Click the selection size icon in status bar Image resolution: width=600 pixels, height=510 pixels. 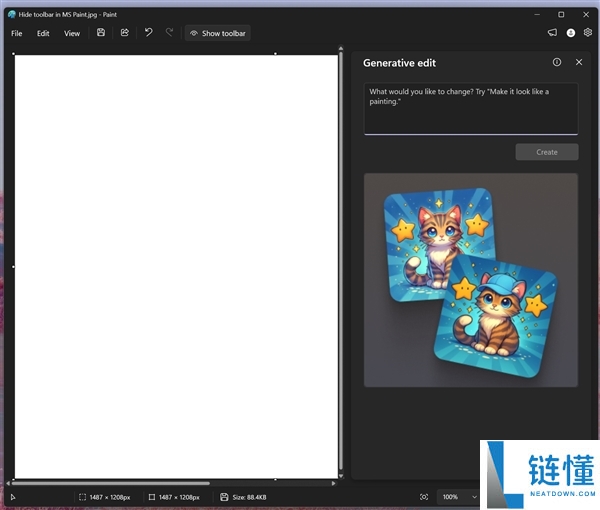82,497
